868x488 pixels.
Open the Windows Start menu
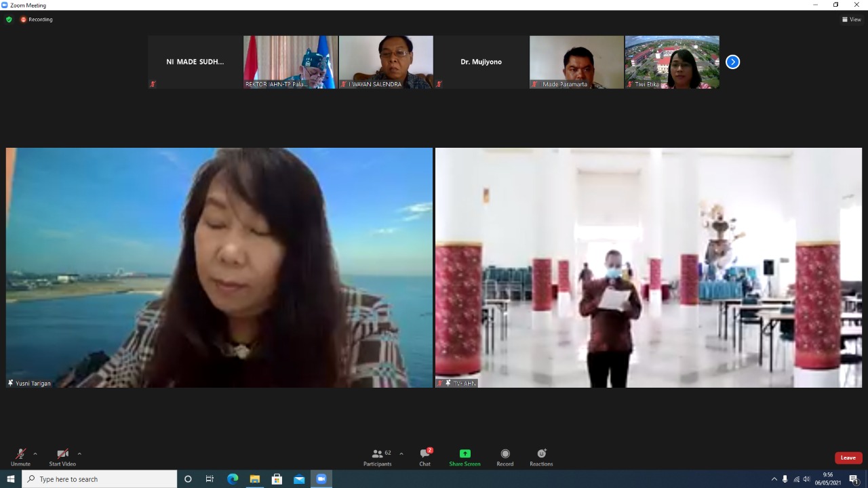(x=11, y=479)
